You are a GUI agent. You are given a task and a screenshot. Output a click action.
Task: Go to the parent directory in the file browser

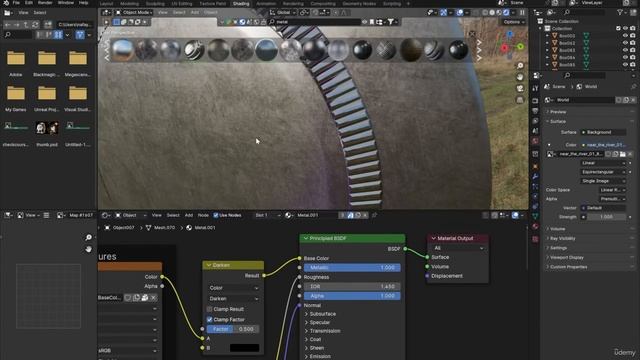pos(26,25)
